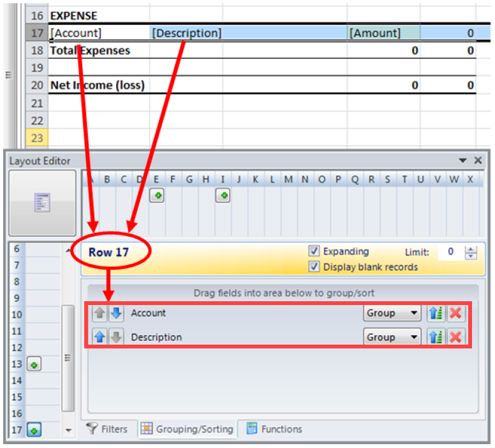This screenshot has width=495, height=448.
Task: Click the Account field name in grouping list
Action: click(148, 313)
